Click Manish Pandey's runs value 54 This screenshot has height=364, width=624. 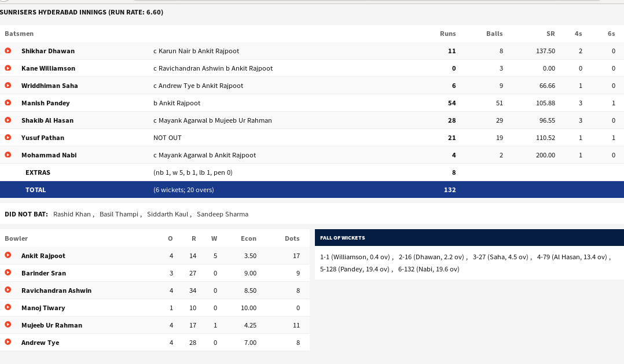pyautogui.click(x=452, y=103)
